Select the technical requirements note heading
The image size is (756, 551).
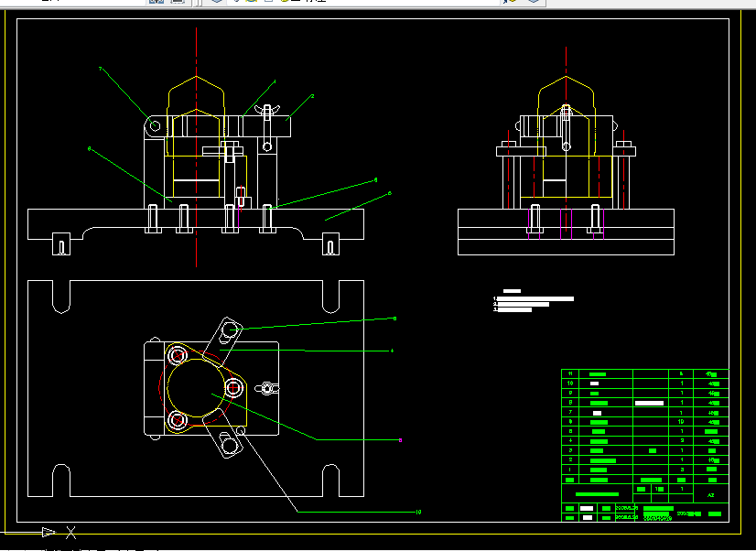pyautogui.click(x=512, y=291)
